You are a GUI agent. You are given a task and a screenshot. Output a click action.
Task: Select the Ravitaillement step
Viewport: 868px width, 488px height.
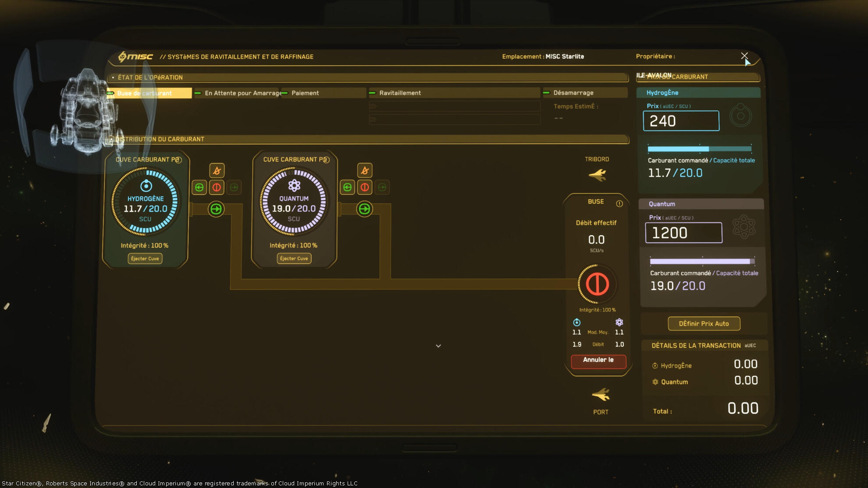point(455,93)
